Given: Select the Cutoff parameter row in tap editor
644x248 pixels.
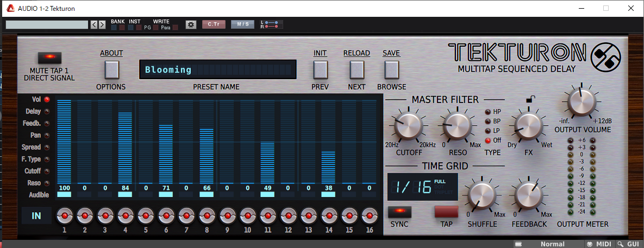Looking at the screenshot, I should (x=37, y=171).
